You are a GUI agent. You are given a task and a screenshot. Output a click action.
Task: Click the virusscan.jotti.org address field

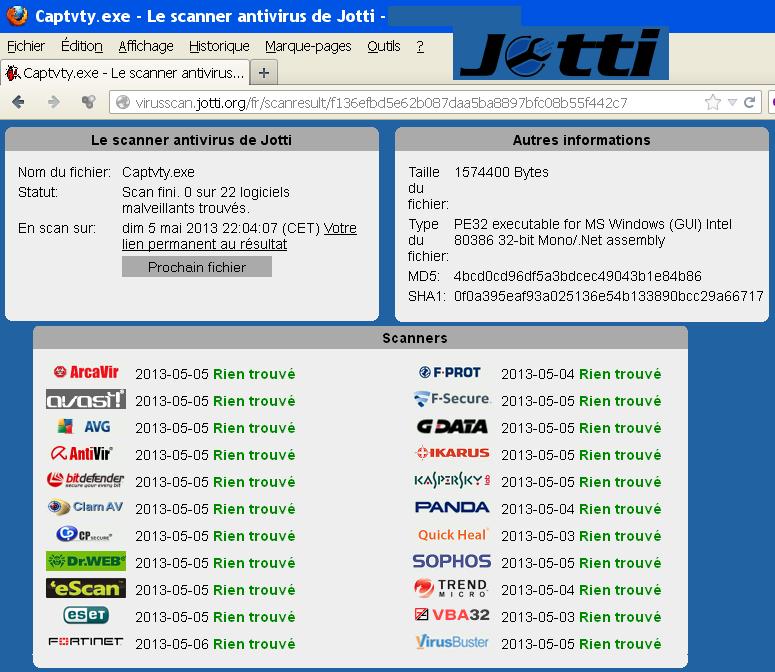click(400, 102)
